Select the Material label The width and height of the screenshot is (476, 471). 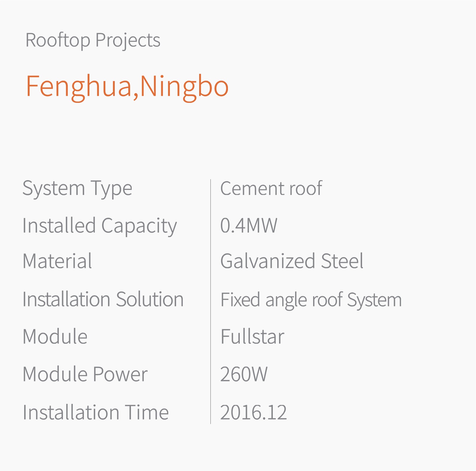[57, 261]
